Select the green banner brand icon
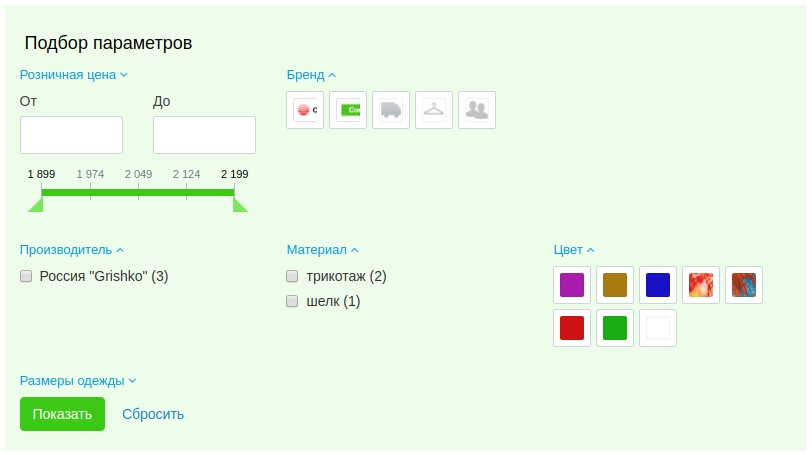This screenshot has height=455, width=812. (x=348, y=110)
